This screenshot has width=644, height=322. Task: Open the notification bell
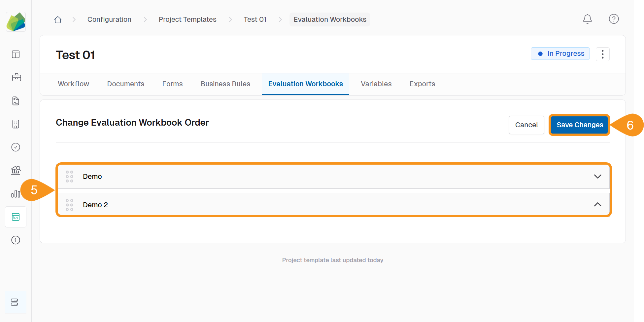588,19
